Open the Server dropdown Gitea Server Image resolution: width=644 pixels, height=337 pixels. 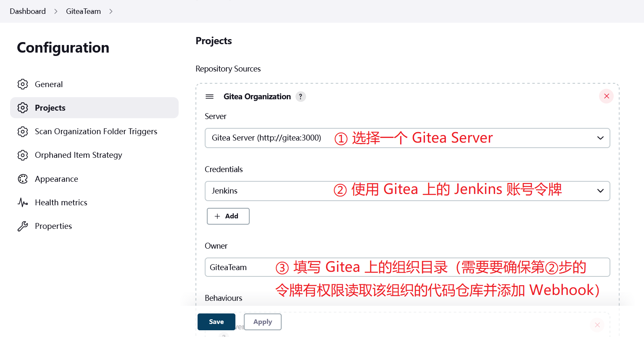[407, 138]
